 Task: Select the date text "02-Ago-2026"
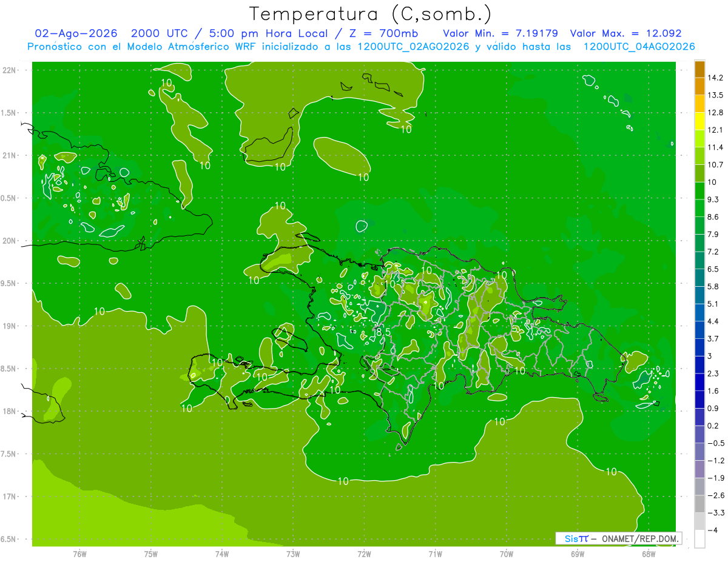coord(76,33)
